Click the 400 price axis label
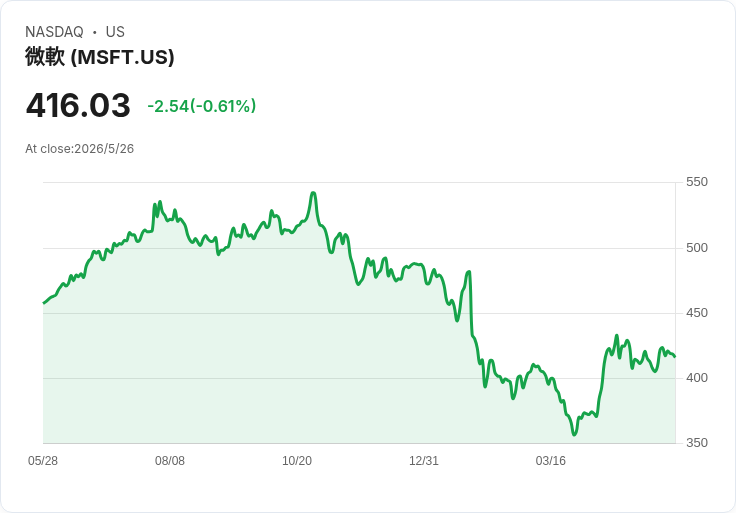The width and height of the screenshot is (736, 513). click(x=697, y=378)
